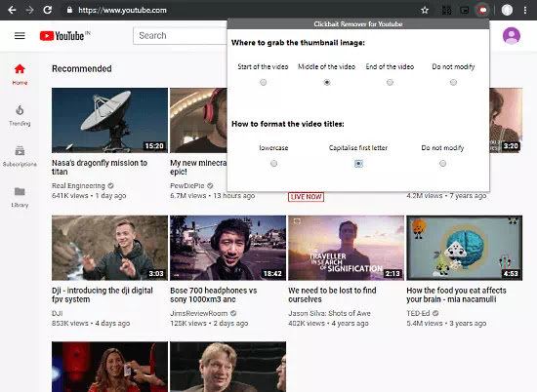Click the LIVE NOW badge
The height and width of the screenshot is (392, 537).
point(306,197)
